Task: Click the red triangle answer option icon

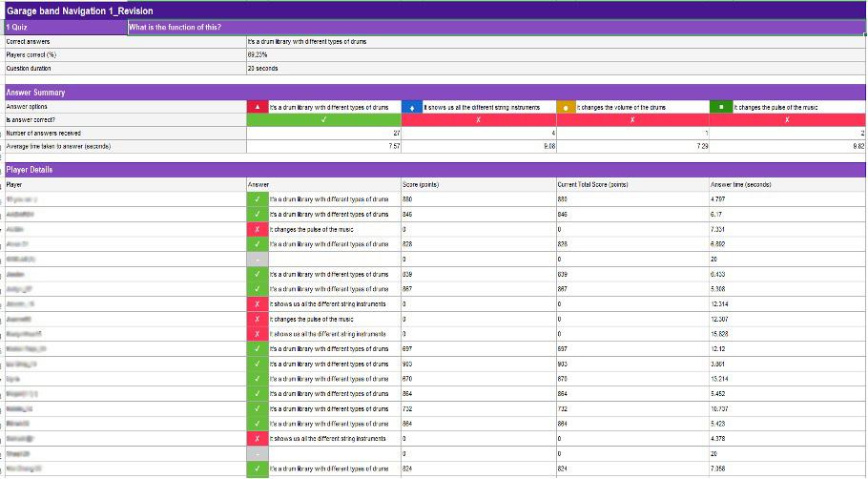Action: tap(258, 107)
